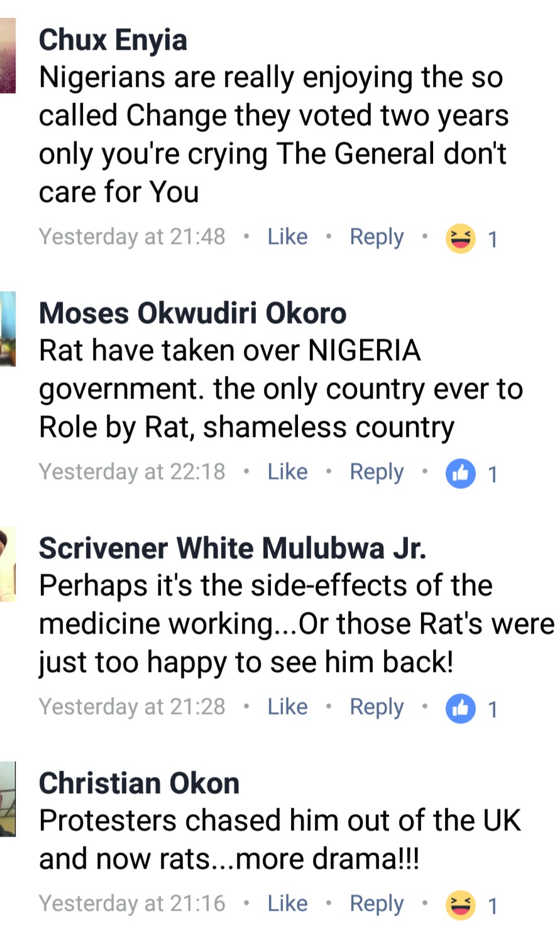Reply to Scrivener White Mulubwa Jr.'s comment
The image size is (560, 951).
376,707
